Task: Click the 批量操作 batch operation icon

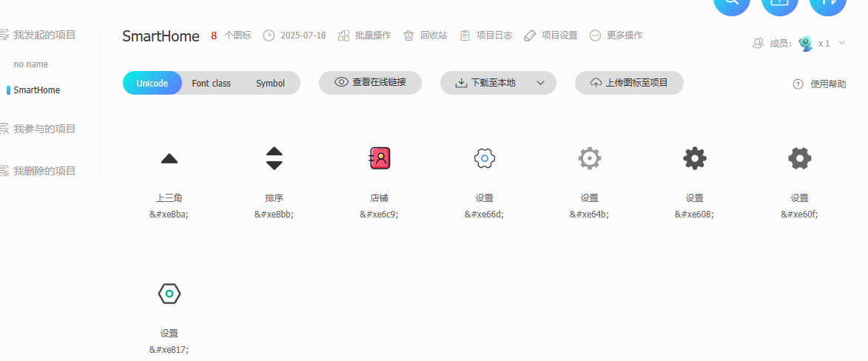Action: (x=344, y=36)
